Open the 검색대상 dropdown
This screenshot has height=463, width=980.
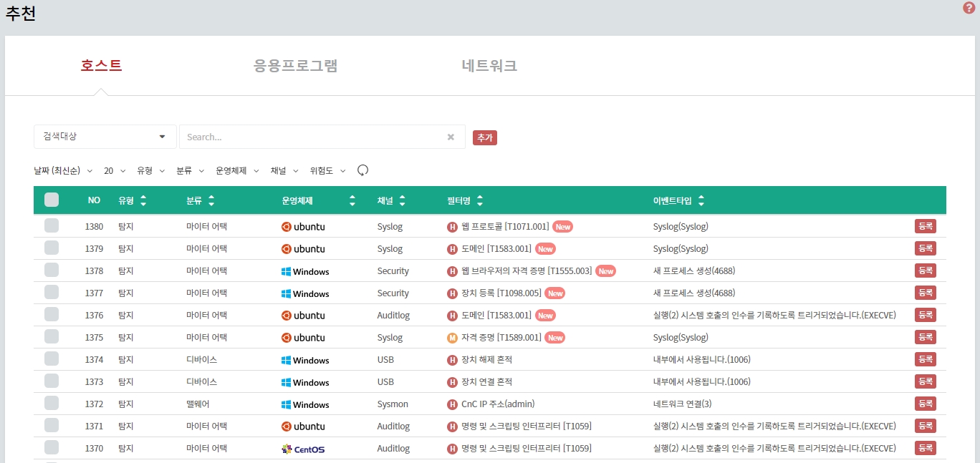coord(105,137)
